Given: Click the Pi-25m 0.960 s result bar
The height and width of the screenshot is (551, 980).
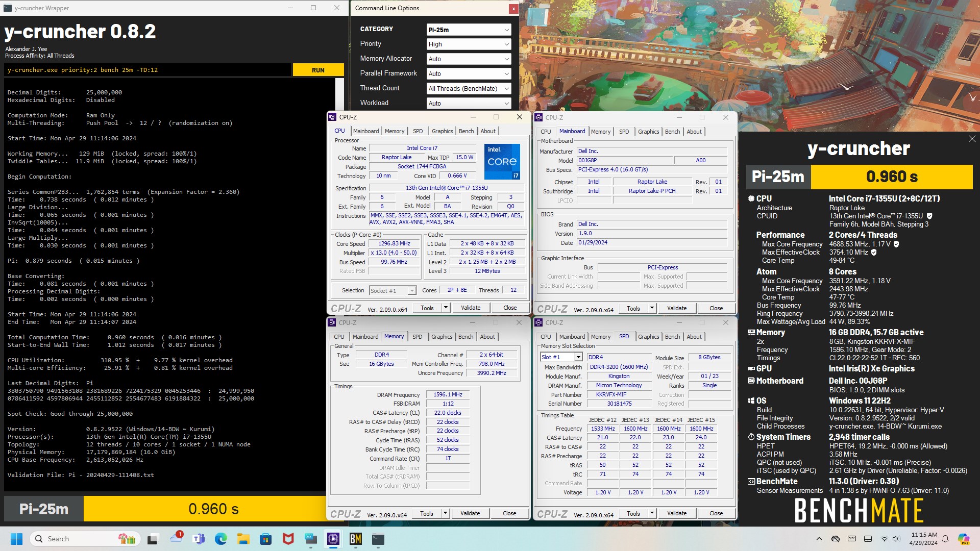Looking at the screenshot, I should tap(165, 509).
